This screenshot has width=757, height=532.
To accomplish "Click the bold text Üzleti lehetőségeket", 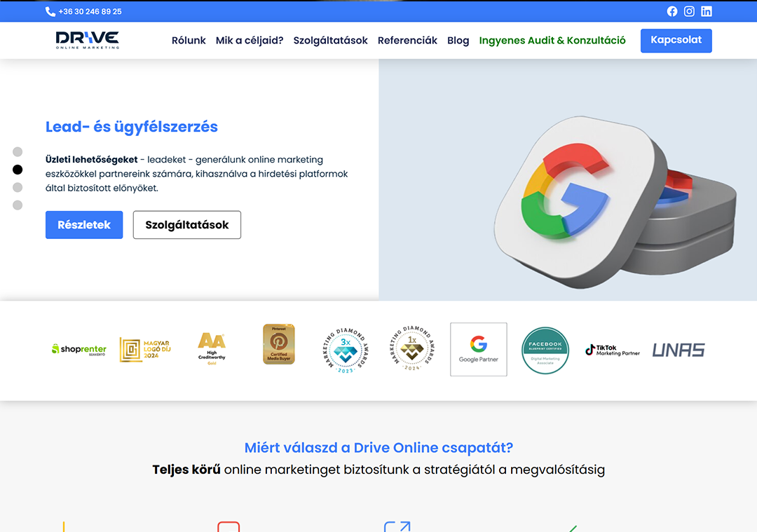I will point(92,160).
